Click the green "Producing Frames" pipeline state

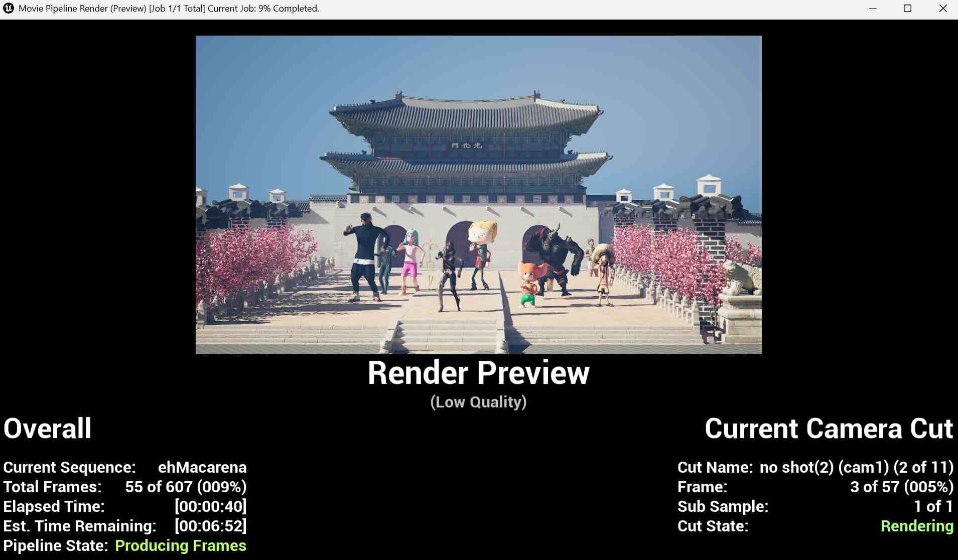point(180,545)
